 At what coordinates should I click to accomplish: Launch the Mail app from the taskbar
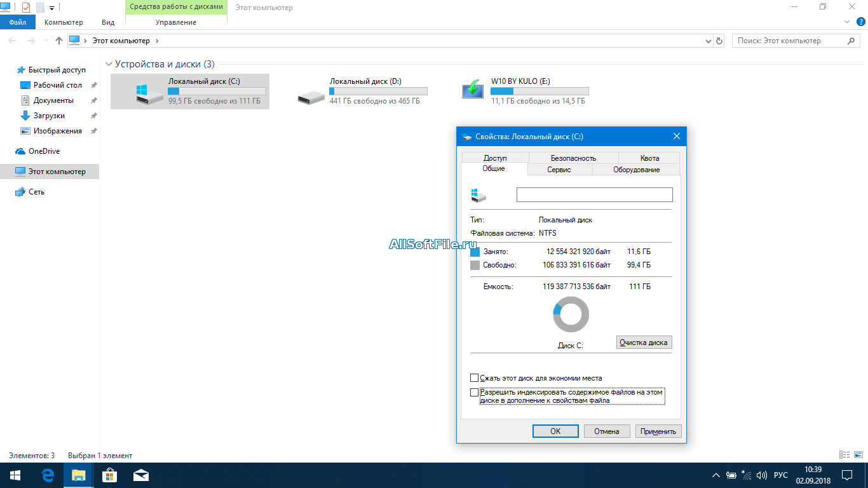coord(140,475)
